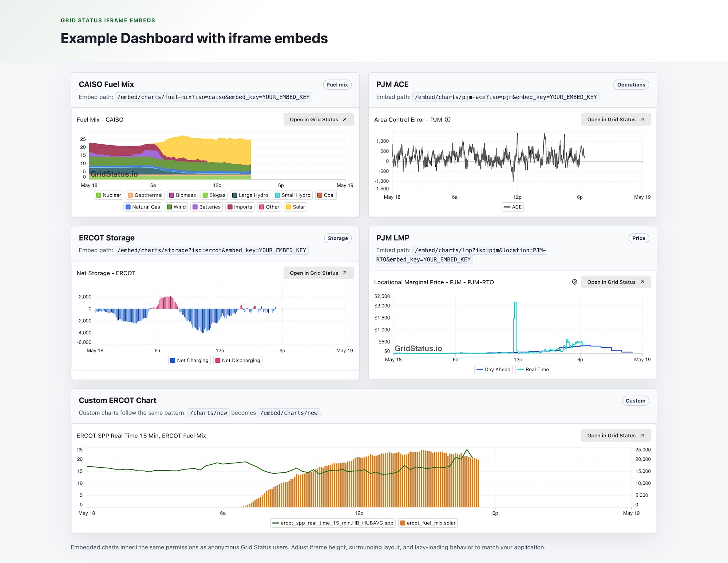Toggle Other series in CAISO legend
This screenshot has width=728, height=563.
(x=269, y=207)
